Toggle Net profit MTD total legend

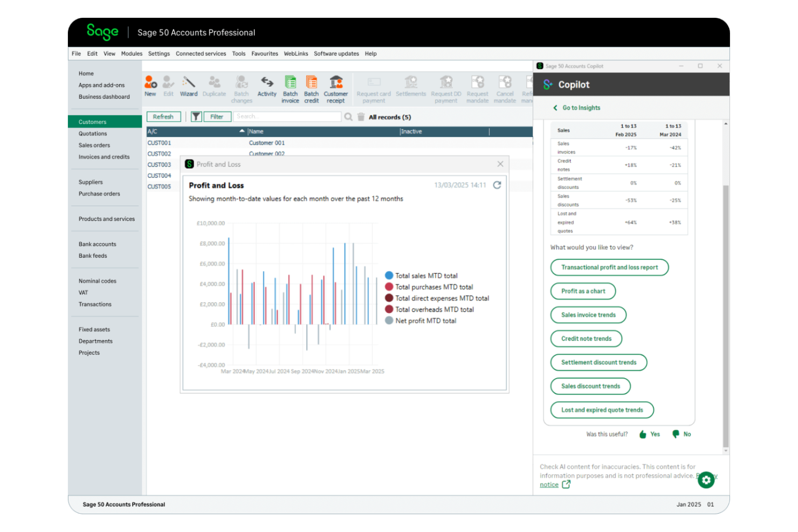(421, 321)
